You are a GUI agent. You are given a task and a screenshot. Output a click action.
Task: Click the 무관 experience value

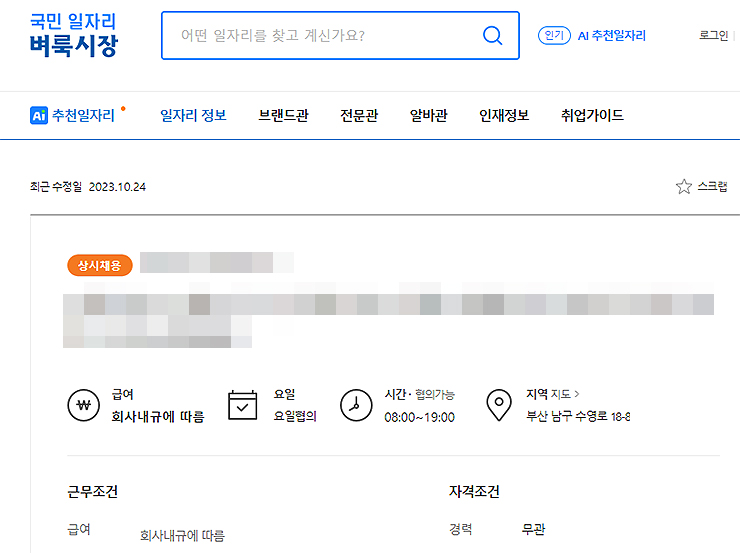[533, 529]
